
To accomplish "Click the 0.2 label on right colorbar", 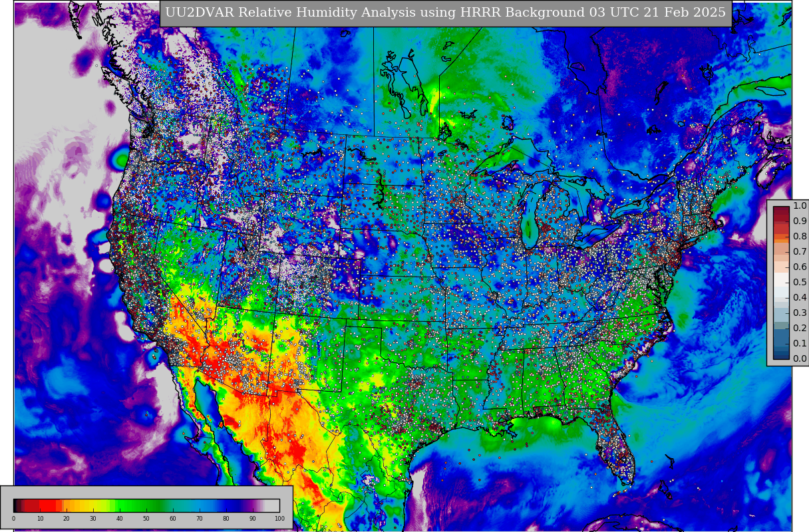I will (x=800, y=329).
